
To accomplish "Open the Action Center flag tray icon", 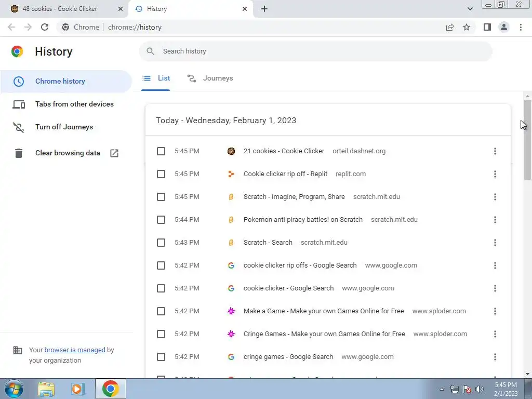I will click(467, 389).
